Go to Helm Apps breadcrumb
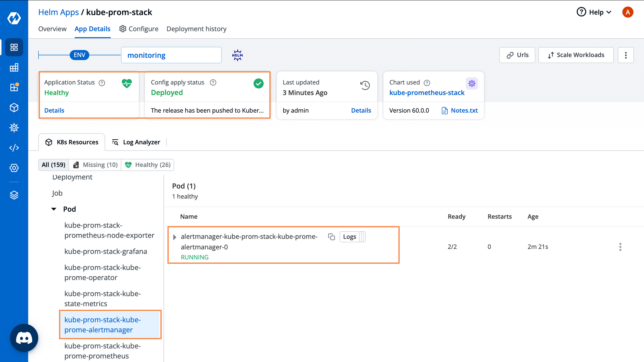Viewport: 644px width, 362px height. pyautogui.click(x=59, y=12)
